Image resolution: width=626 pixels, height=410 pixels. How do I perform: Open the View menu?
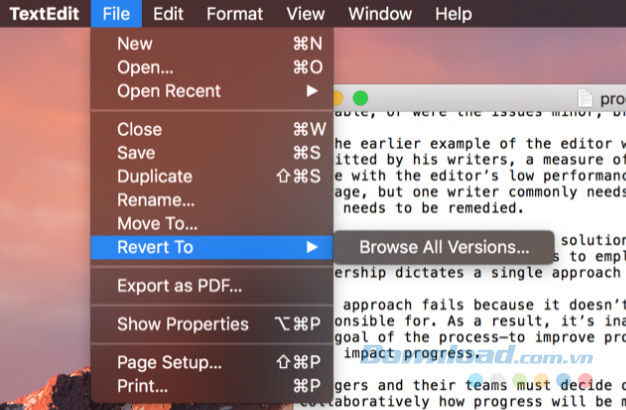pyautogui.click(x=305, y=14)
